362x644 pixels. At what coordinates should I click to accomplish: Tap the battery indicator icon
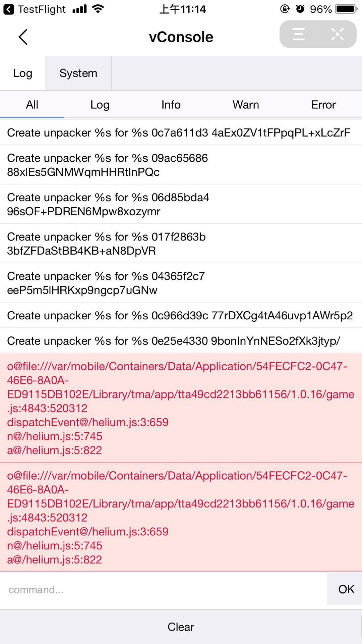click(x=347, y=9)
